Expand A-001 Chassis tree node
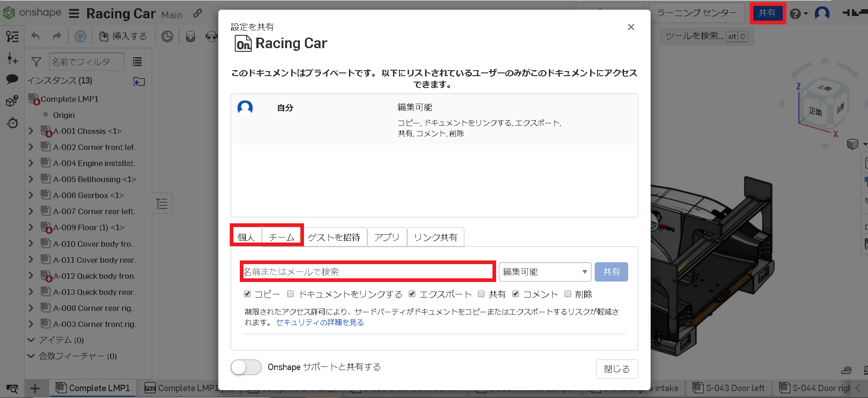 [31, 131]
